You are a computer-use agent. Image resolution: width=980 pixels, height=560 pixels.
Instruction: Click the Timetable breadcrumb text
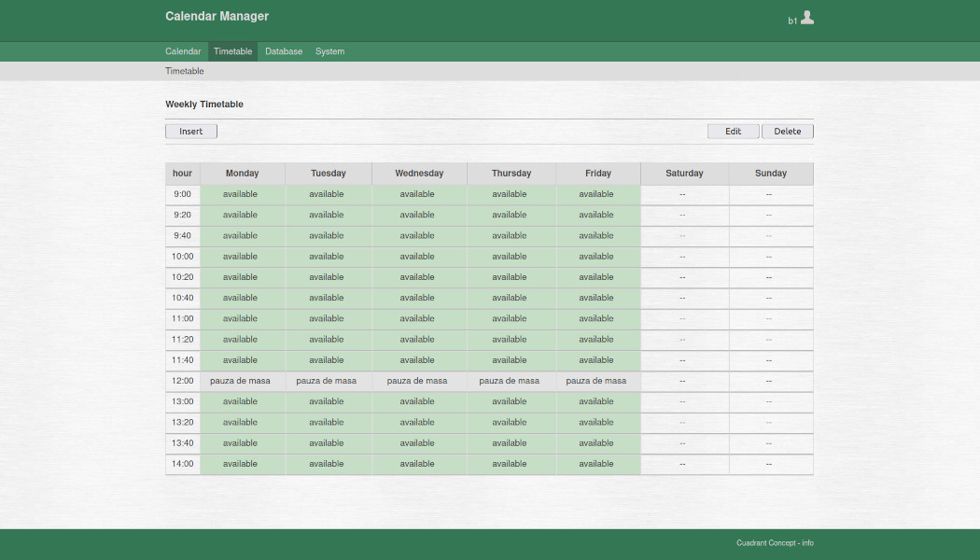click(185, 71)
